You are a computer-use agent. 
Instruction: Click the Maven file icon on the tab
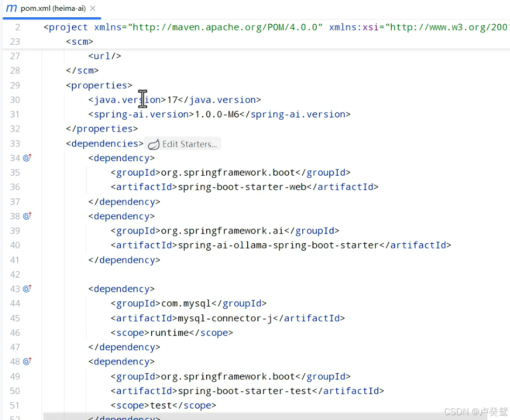pyautogui.click(x=11, y=9)
